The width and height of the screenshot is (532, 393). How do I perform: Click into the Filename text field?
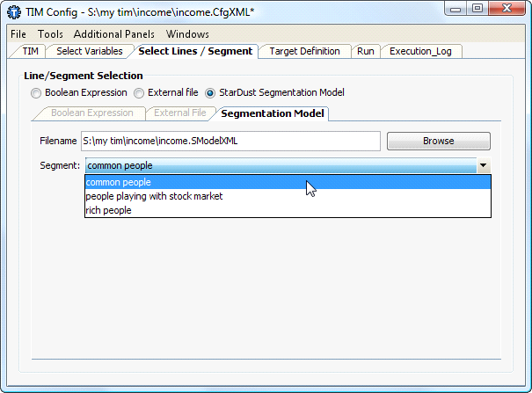230,141
